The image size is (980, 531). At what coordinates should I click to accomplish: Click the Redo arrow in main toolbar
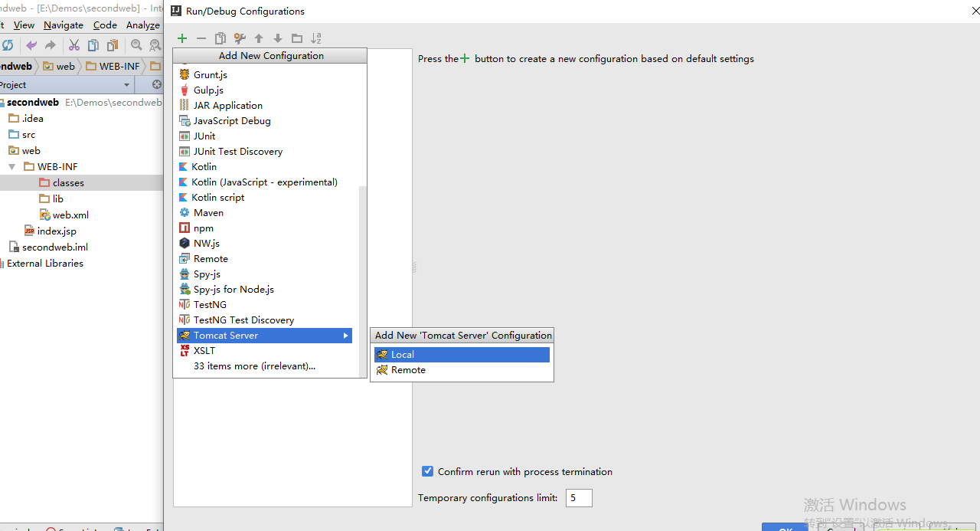pos(51,45)
